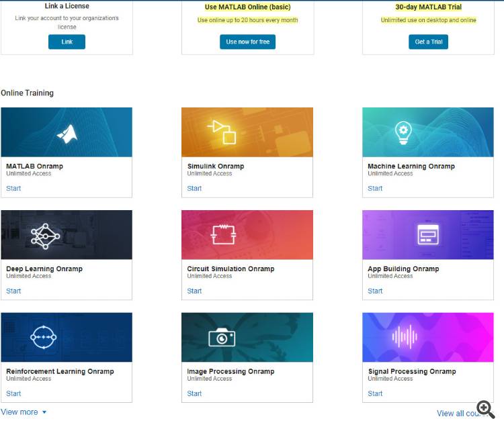Viewport: 504px width, 427px height.
Task: Click Unlimited Access under Image Processing Onramp
Action: 210,379
